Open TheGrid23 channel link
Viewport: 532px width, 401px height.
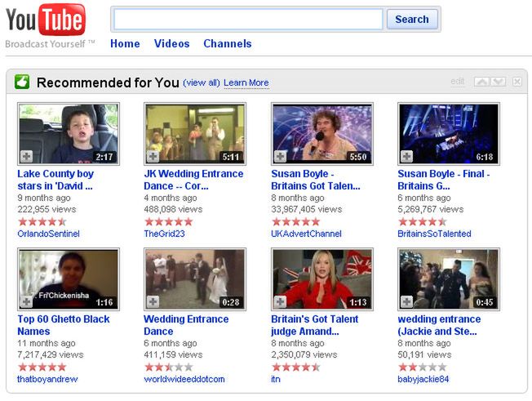tap(165, 234)
